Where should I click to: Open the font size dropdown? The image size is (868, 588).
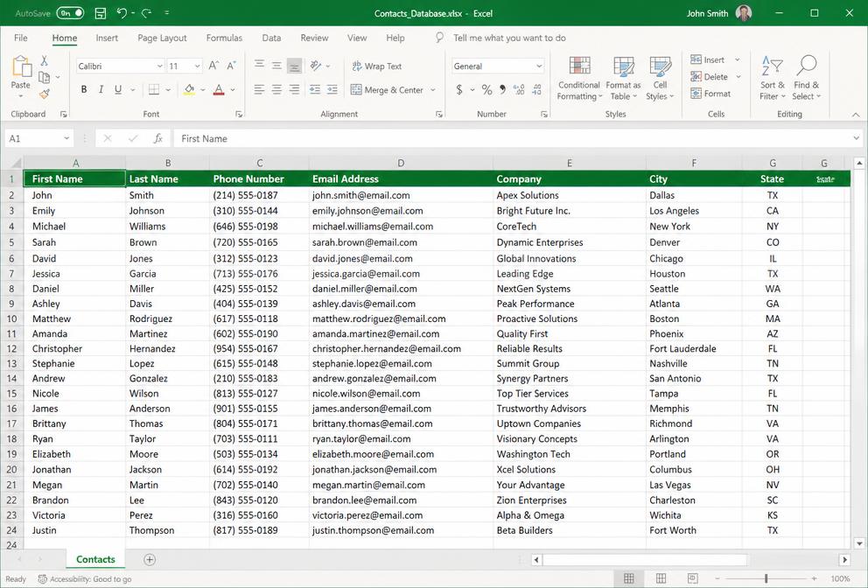[197, 66]
